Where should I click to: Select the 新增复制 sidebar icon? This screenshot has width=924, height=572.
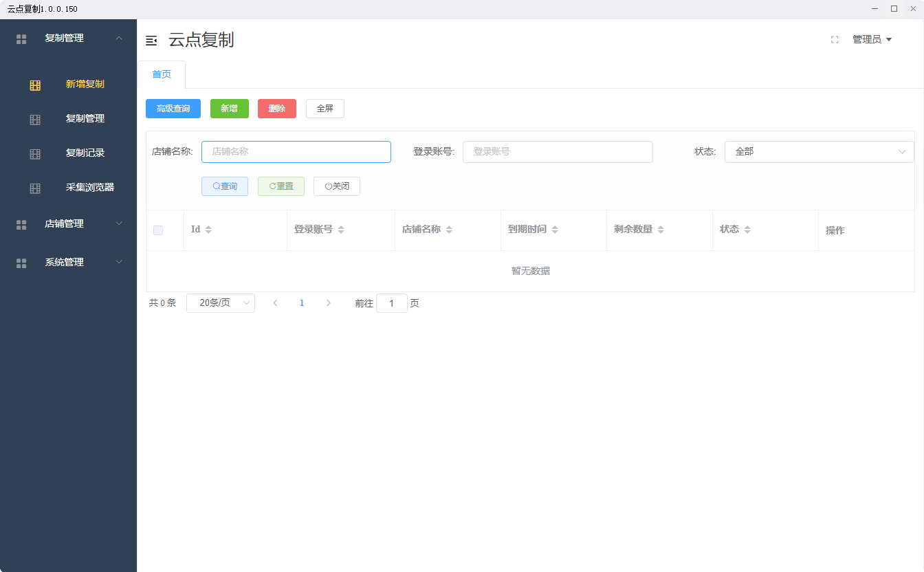34,84
